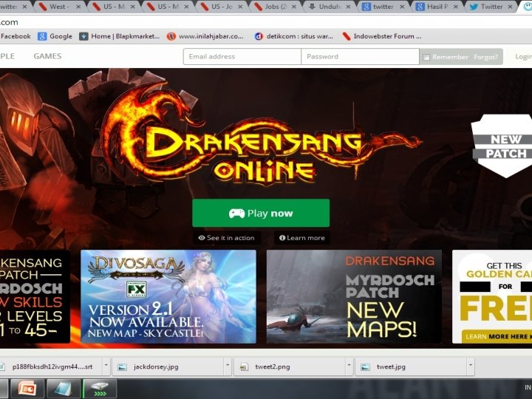This screenshot has width=532, height=399.
Task: Switch to the Unduh browser tab
Action: click(329, 7)
